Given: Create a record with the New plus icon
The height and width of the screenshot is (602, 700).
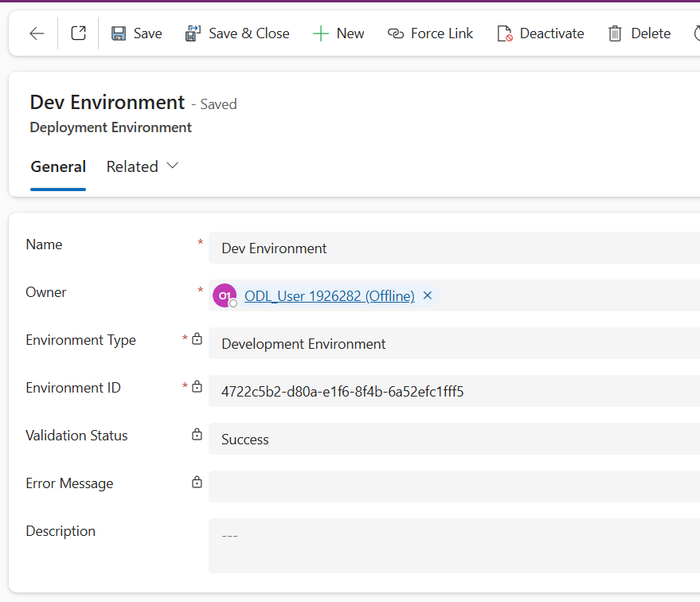Looking at the screenshot, I should click(x=322, y=33).
